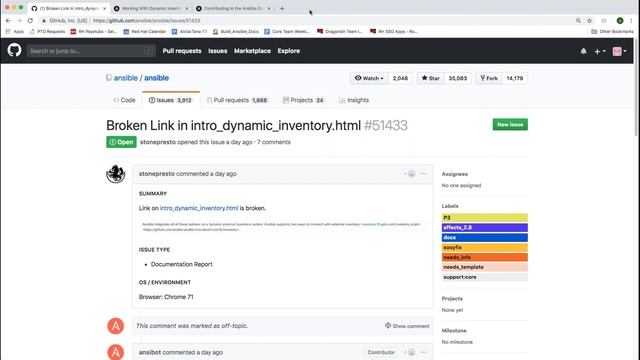Click the browser forward arrow
Image resolution: width=640 pixels, height=360 pixels.
[x=19, y=20]
